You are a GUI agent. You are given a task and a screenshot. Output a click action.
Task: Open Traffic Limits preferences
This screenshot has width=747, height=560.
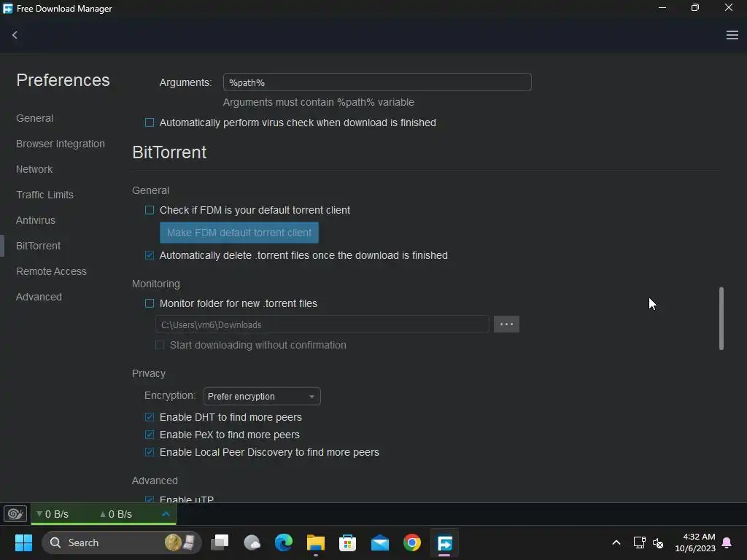click(x=44, y=195)
